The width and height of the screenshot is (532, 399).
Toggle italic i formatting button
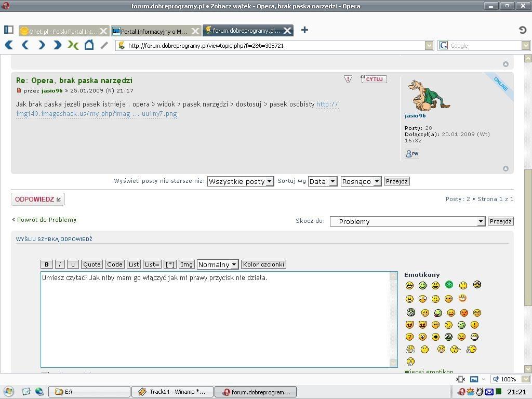pyautogui.click(x=60, y=264)
